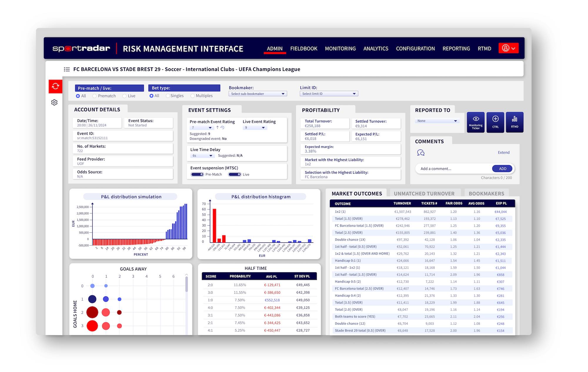
Task: Click the CTRL plus-circle button
Action: click(495, 122)
